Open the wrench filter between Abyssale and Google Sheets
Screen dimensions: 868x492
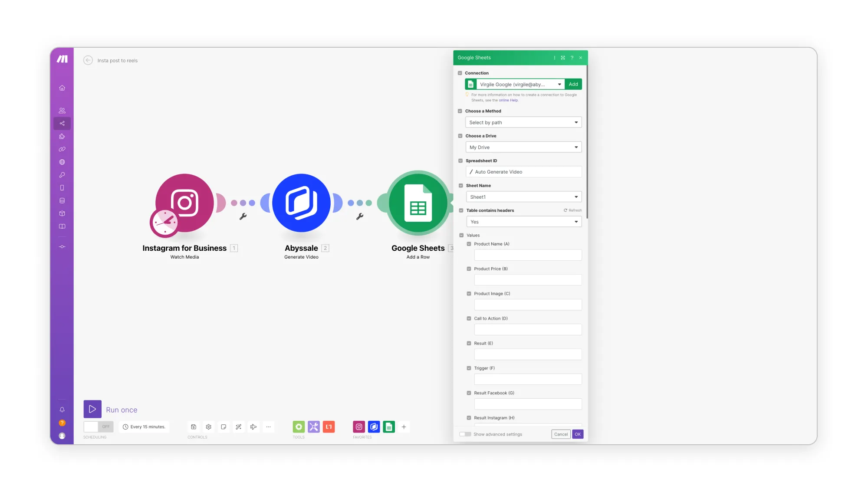[x=360, y=216]
